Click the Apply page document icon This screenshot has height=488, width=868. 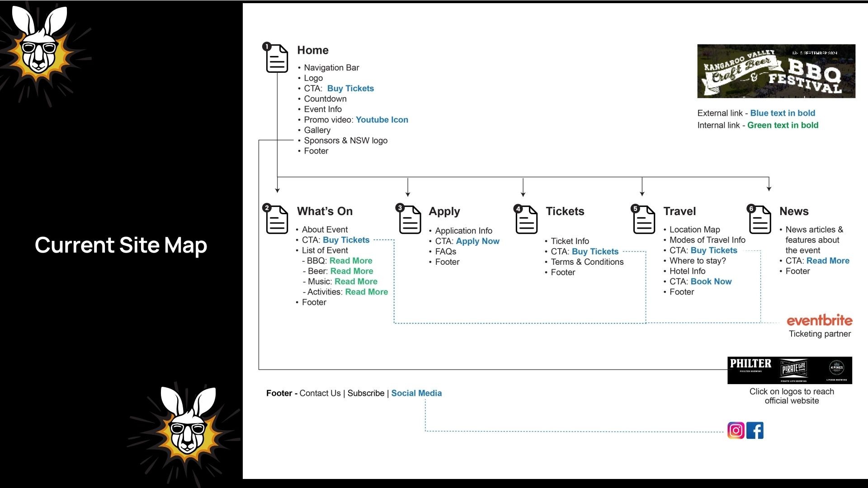[x=410, y=220]
